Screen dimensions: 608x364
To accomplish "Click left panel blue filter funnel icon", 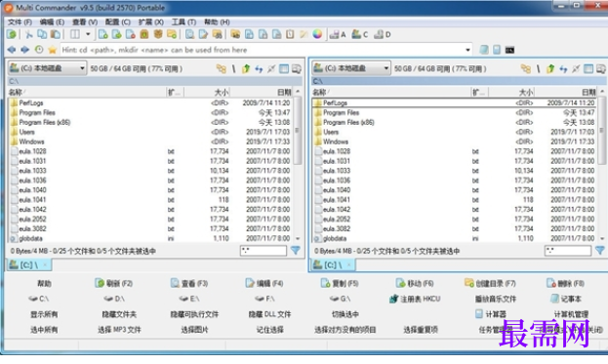I will pos(296,251).
